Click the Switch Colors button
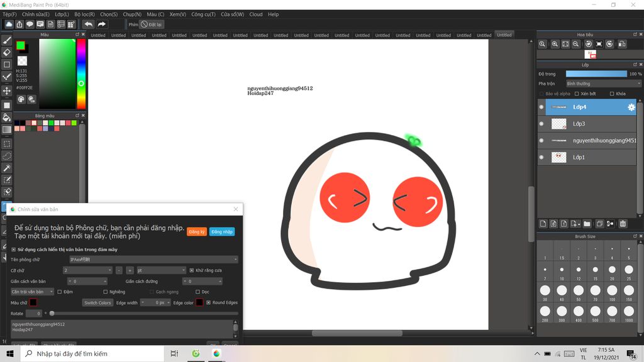The image size is (644, 362). click(97, 302)
